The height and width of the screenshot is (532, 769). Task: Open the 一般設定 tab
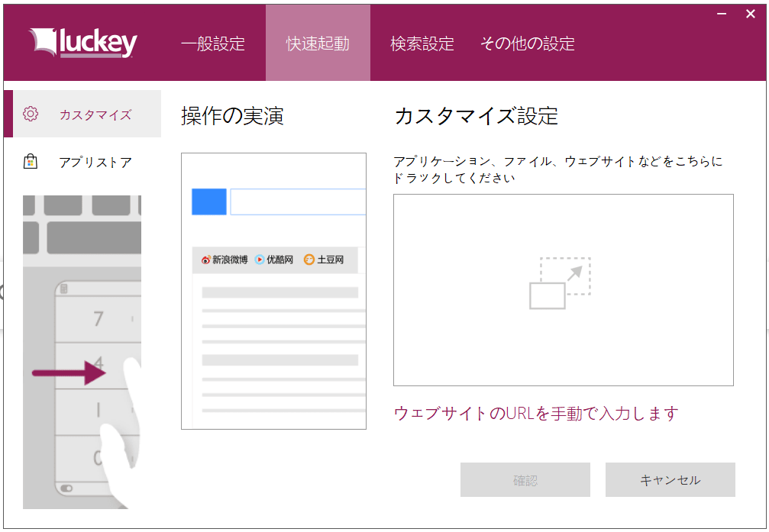click(213, 44)
